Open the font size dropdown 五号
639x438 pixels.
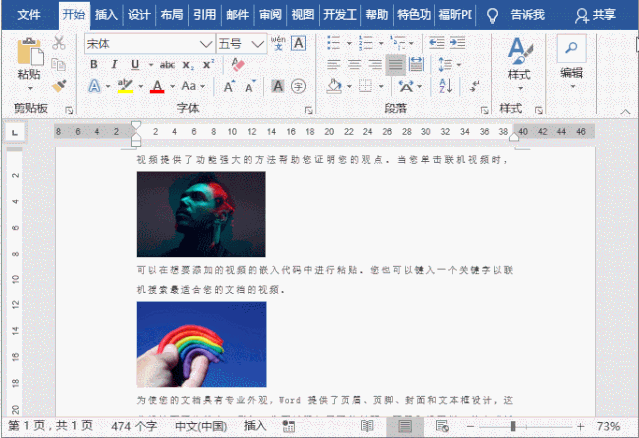point(258,44)
